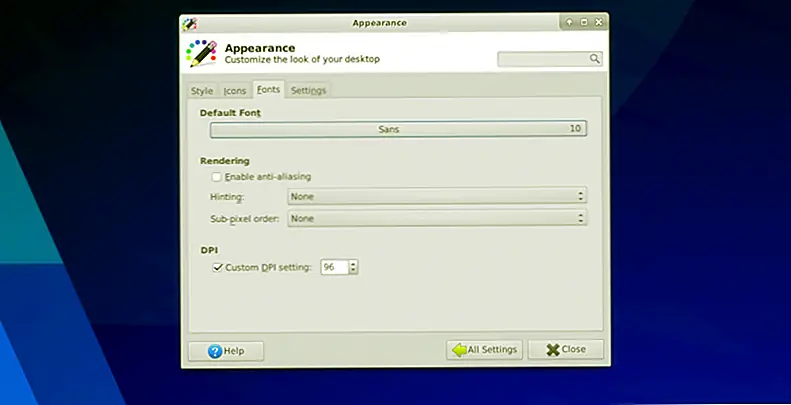Open the Hinting dropdown
This screenshot has width=791, height=405.
(x=436, y=197)
